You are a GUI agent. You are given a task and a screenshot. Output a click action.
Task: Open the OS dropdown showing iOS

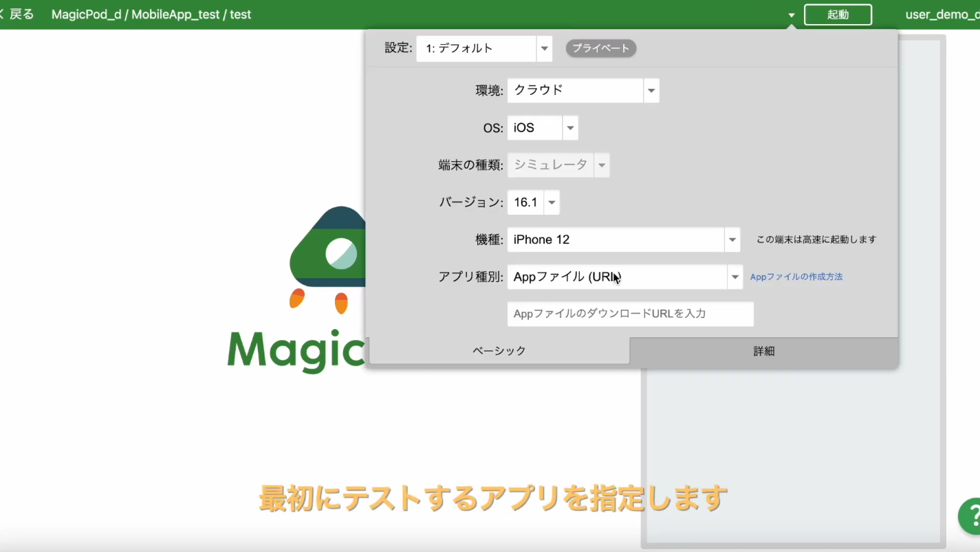pos(543,128)
